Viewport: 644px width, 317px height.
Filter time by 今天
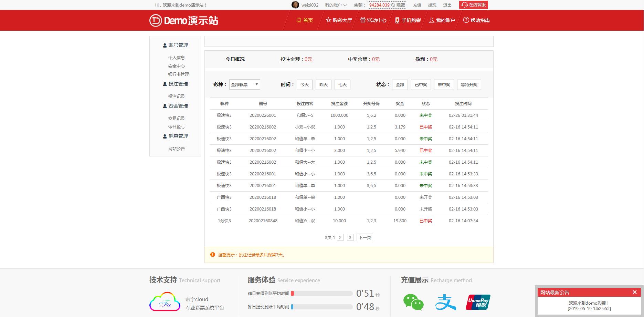305,85
